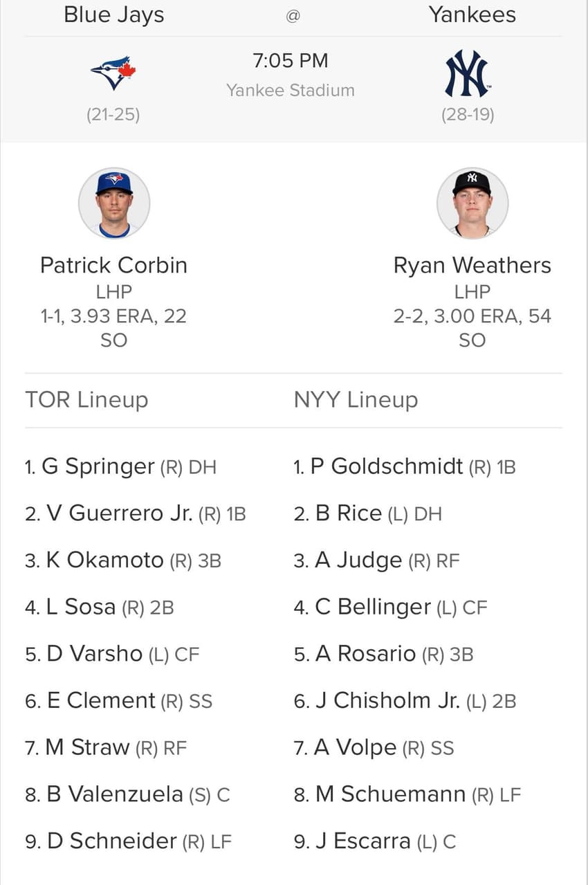Open Ryan Weathers' headshot photo
The width and height of the screenshot is (588, 885).
pyautogui.click(x=472, y=203)
